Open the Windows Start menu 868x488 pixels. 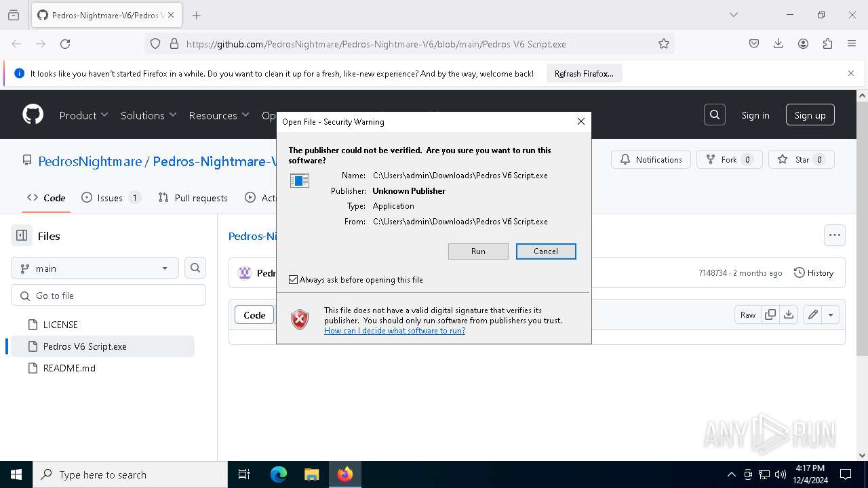(16, 474)
